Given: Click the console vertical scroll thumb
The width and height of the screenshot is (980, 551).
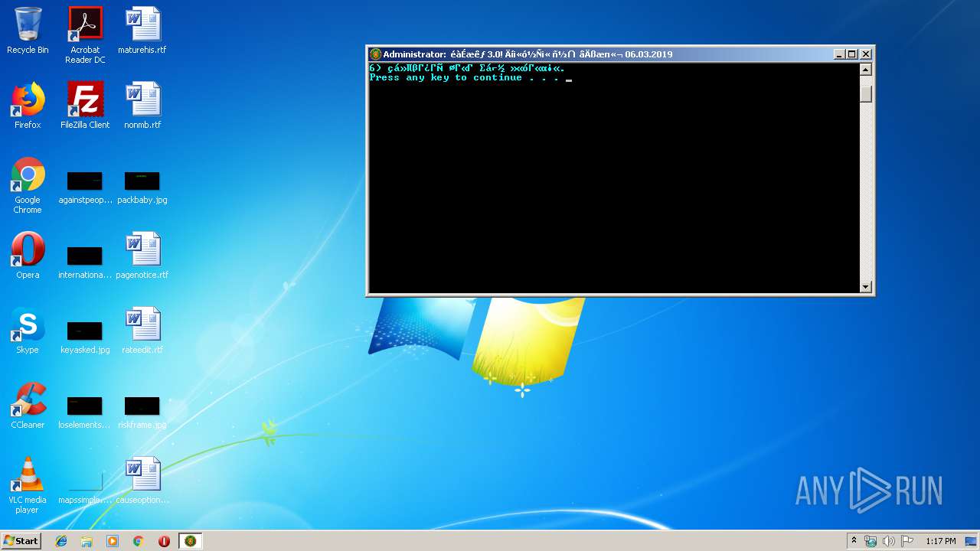Looking at the screenshot, I should pyautogui.click(x=866, y=94).
